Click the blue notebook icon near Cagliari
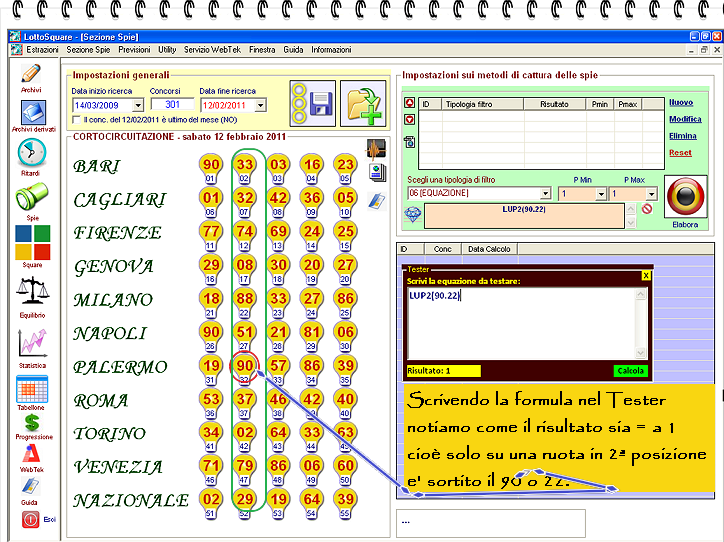Image resolution: width=724 pixels, height=542 pixels. pos(377,201)
